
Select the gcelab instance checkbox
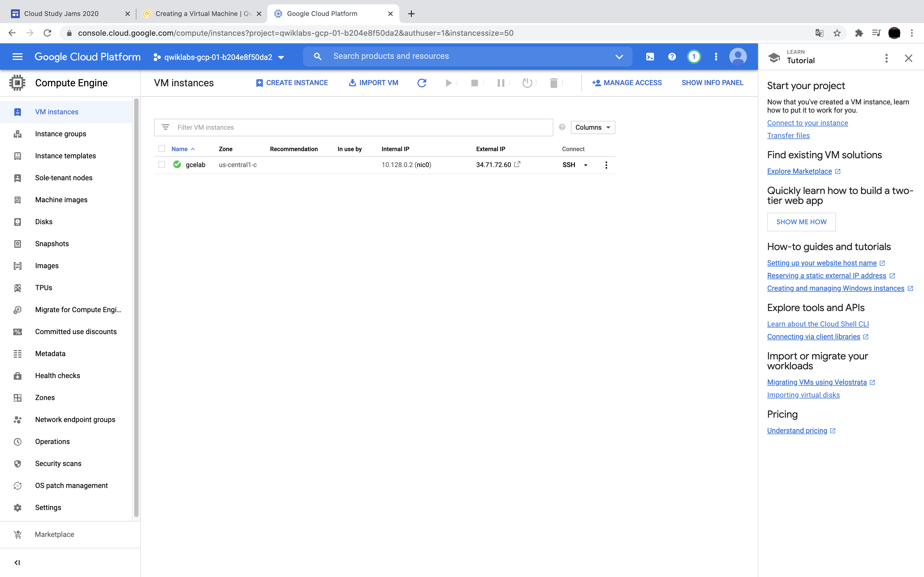click(x=162, y=165)
